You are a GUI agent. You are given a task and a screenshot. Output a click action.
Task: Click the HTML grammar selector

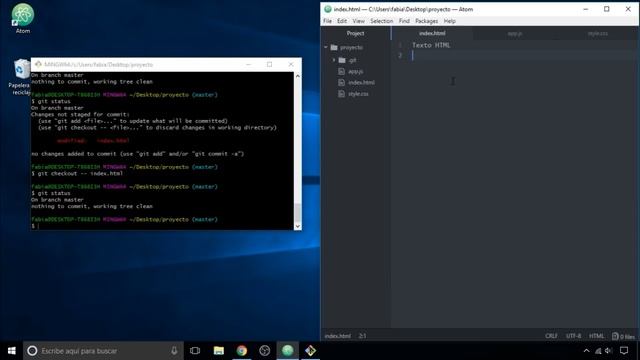point(596,336)
